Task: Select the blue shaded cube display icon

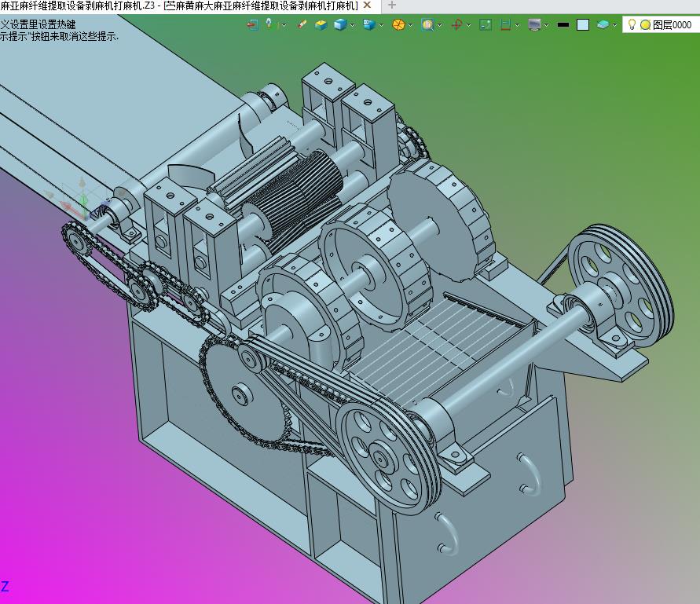Action: pyautogui.click(x=340, y=24)
